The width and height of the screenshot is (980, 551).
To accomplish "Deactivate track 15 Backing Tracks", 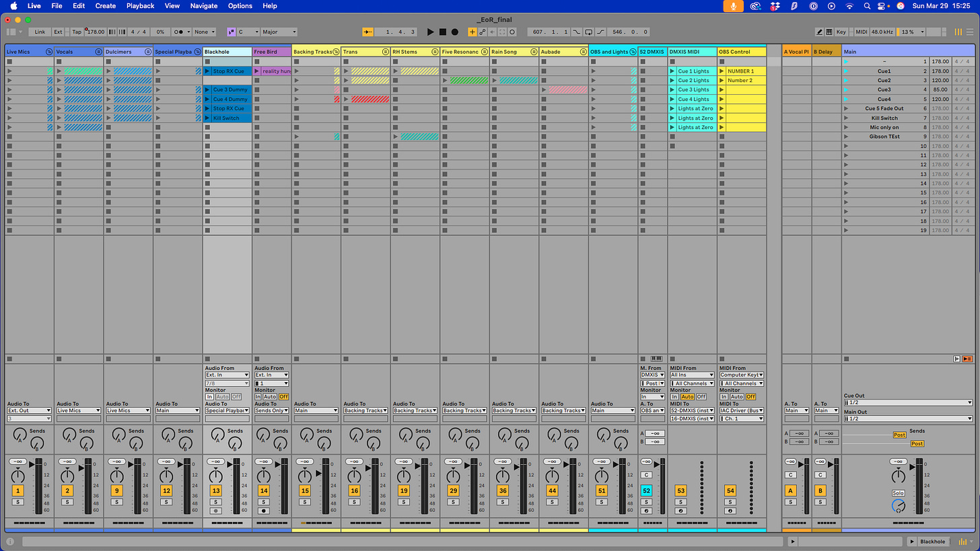I will click(x=305, y=491).
